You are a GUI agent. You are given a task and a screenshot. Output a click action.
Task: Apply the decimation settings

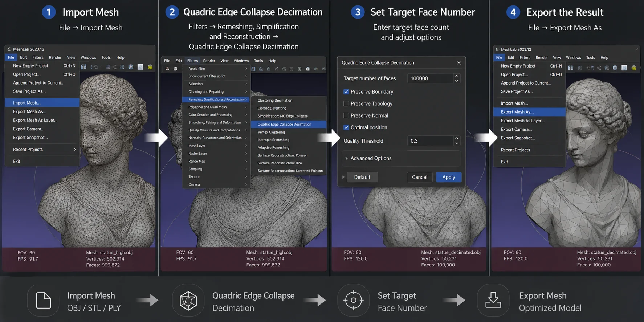pyautogui.click(x=449, y=177)
